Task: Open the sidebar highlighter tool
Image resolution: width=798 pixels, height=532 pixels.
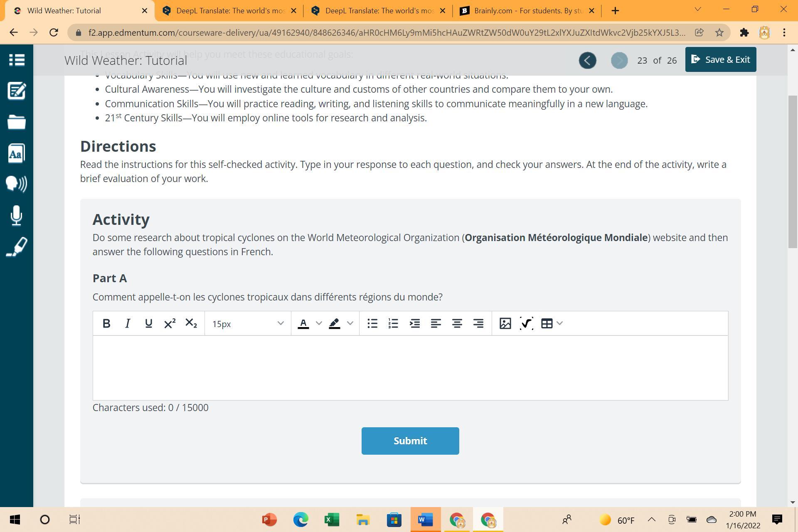Action: (17, 247)
